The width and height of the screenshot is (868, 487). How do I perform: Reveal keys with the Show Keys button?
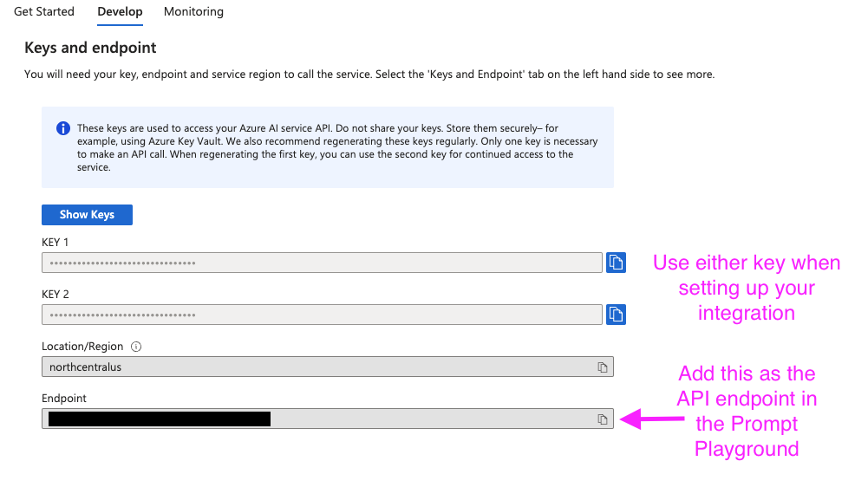[87, 215]
